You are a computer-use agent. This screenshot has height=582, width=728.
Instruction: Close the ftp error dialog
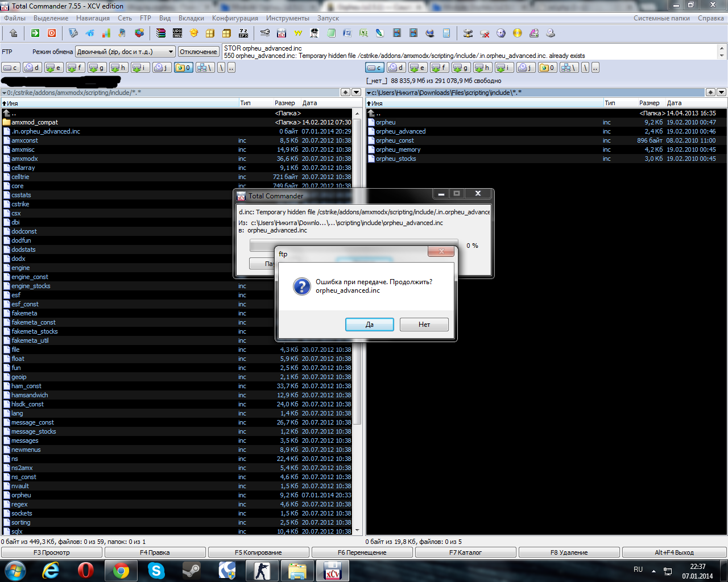tap(441, 252)
